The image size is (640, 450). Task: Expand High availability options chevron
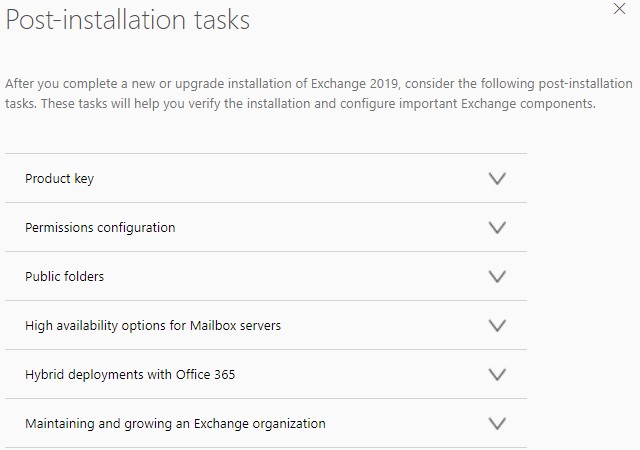coord(497,326)
